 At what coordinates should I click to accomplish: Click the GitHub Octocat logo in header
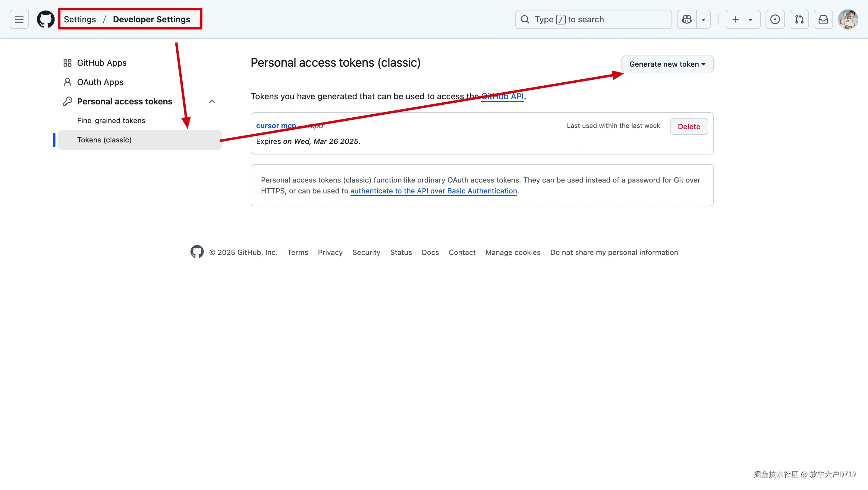tap(46, 19)
